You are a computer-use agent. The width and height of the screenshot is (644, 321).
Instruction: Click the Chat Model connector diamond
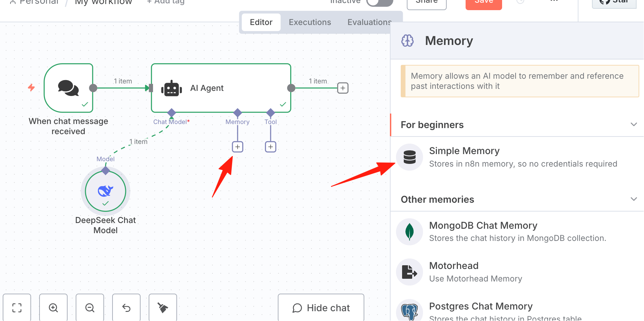point(172,113)
